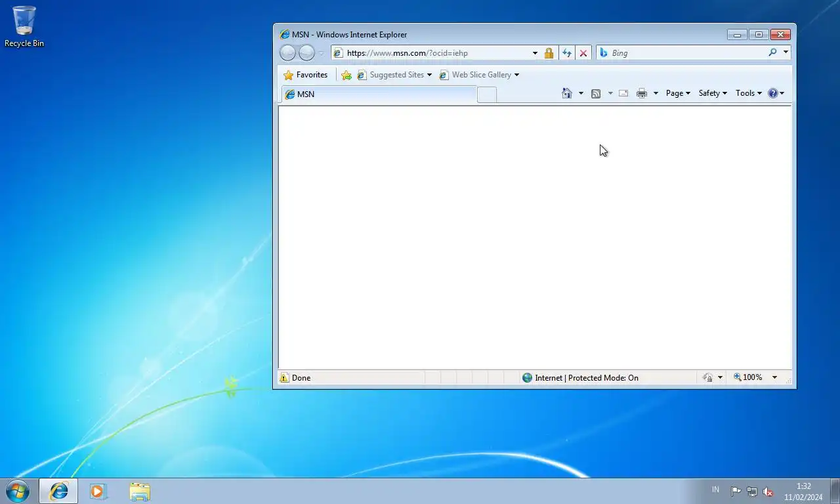This screenshot has height=504, width=840.
Task: Click the taskbar clock and date
Action: [804, 492]
